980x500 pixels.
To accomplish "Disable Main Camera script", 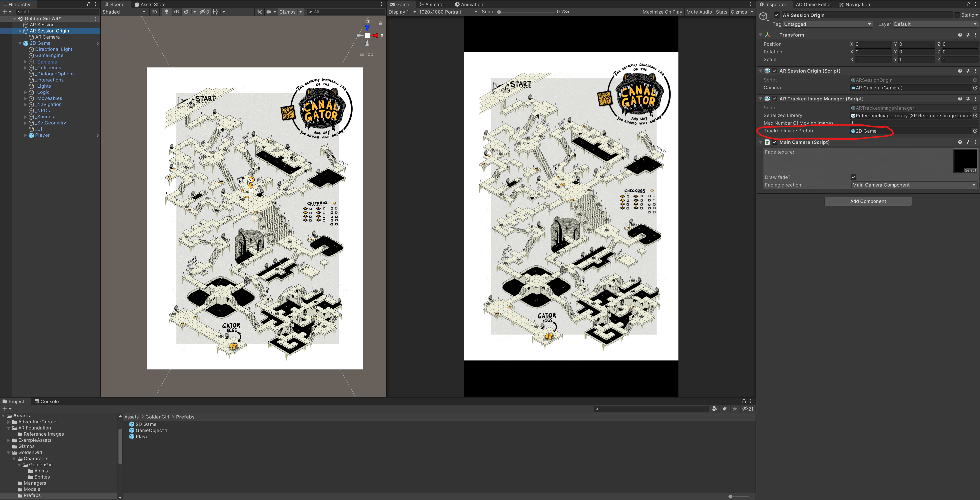I will [x=774, y=142].
